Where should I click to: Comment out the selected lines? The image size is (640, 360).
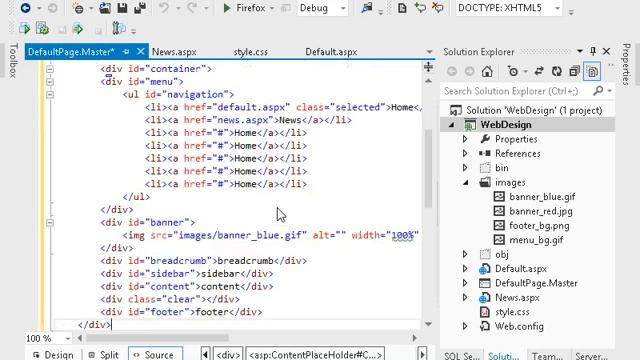[x=420, y=8]
